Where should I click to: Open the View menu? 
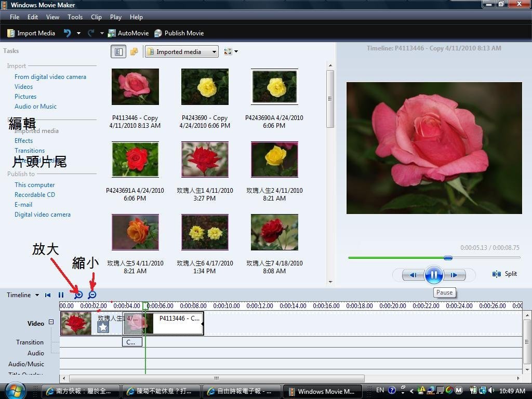(52, 17)
